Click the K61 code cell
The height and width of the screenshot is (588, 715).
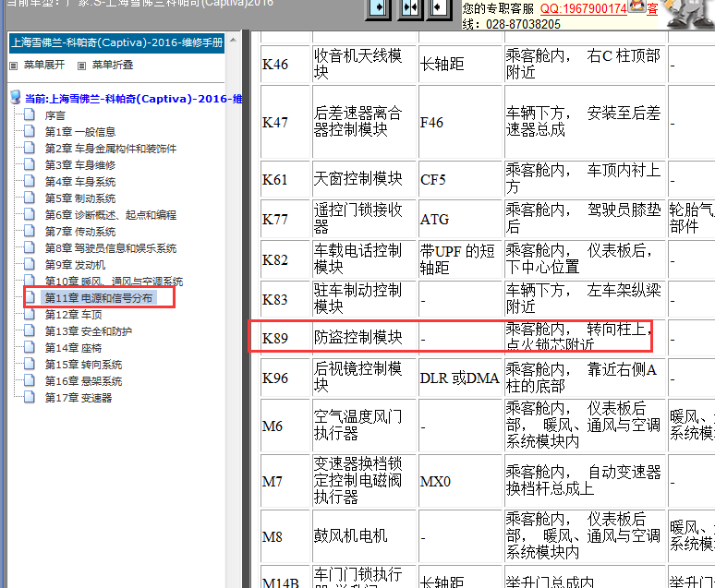point(285,179)
